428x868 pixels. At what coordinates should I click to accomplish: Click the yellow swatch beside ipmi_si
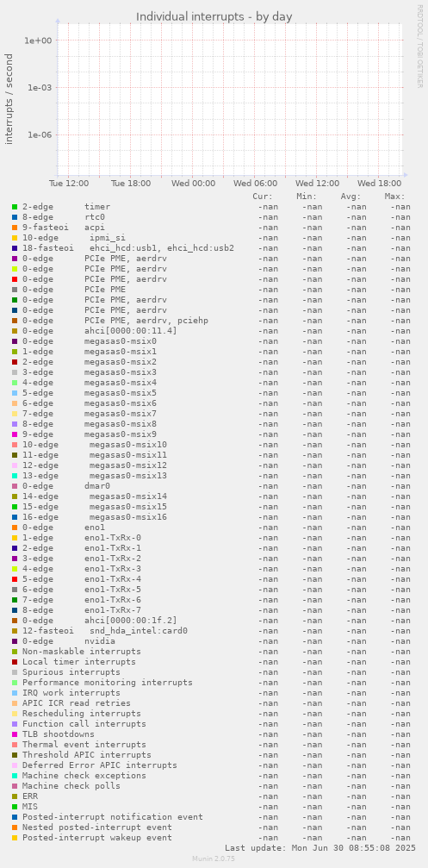[x=15, y=238]
